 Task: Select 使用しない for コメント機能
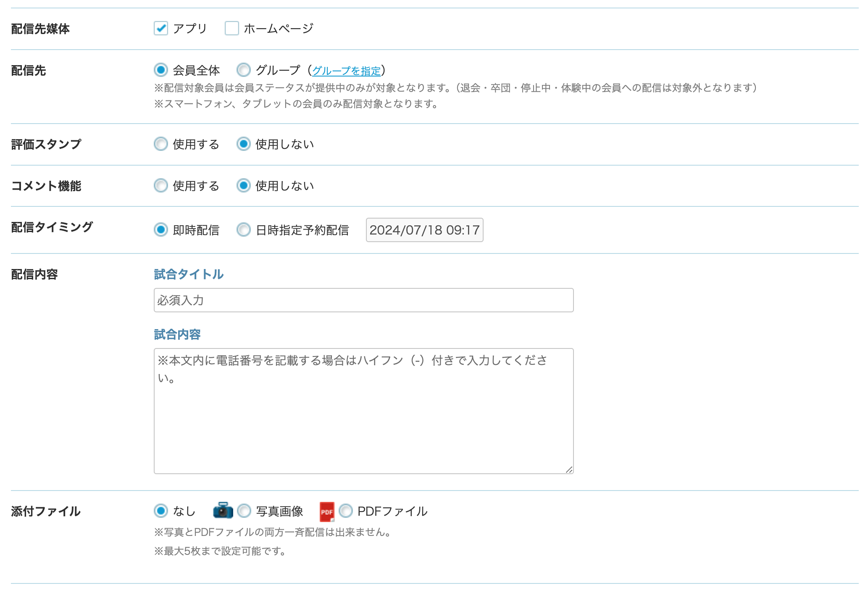tap(244, 186)
